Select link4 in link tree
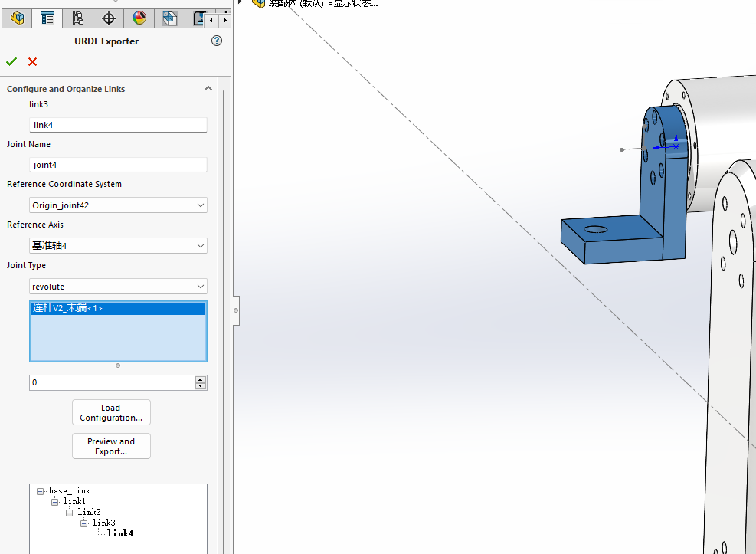Image resolution: width=756 pixels, height=554 pixels. (x=120, y=533)
